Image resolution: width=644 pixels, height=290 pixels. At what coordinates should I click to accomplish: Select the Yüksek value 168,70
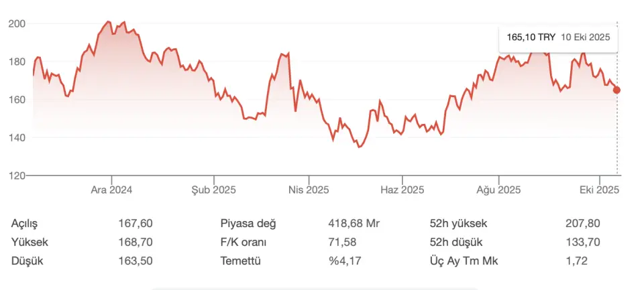(133, 242)
